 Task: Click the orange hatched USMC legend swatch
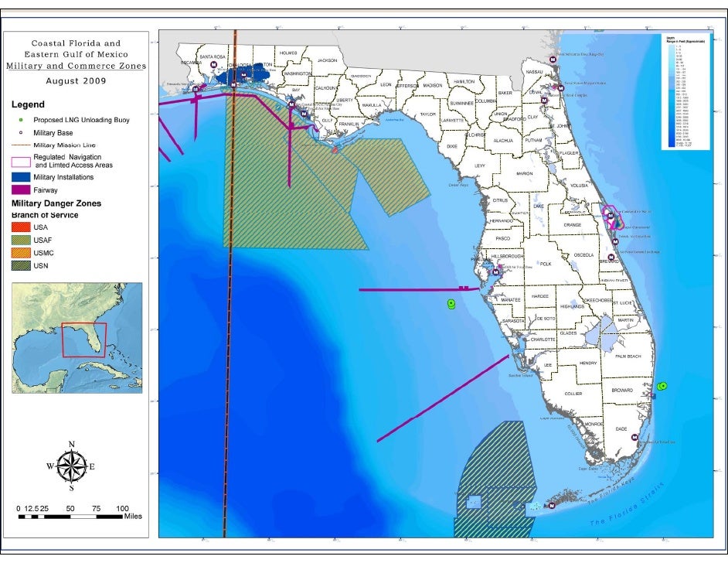click(x=21, y=253)
